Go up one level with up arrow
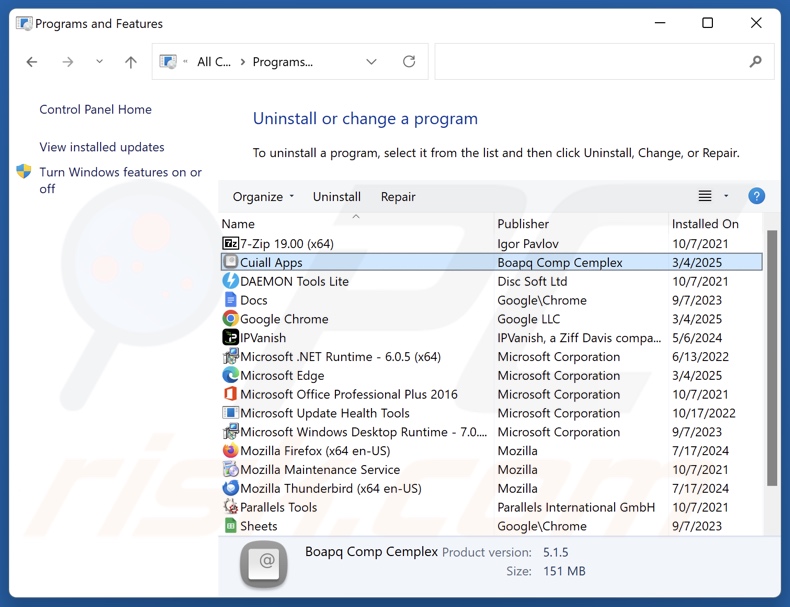 [130, 62]
